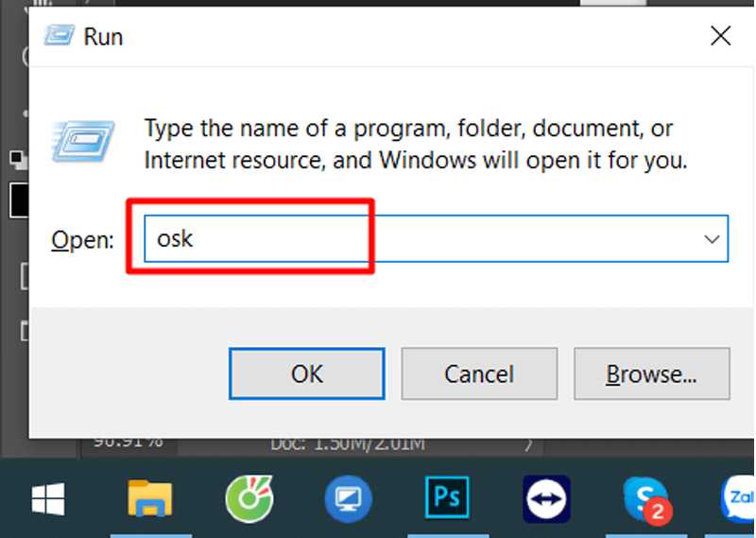Open File Explorer from the taskbar
The width and height of the screenshot is (756, 538).
click(150, 498)
